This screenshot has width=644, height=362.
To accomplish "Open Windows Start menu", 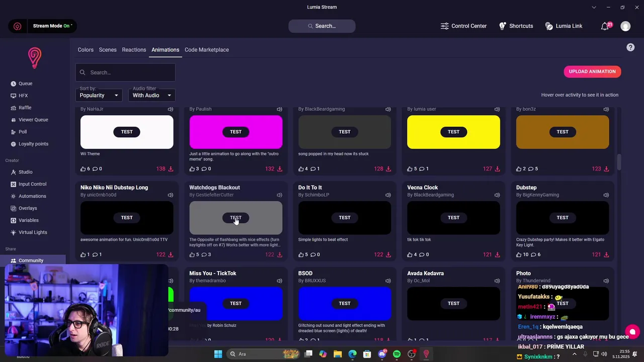I will coord(218,354).
